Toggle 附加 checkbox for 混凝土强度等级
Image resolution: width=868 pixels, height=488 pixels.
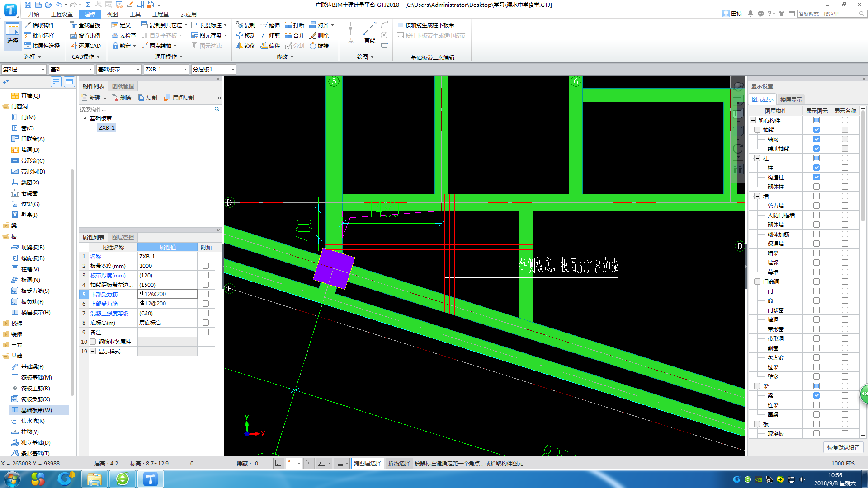pyautogui.click(x=206, y=313)
